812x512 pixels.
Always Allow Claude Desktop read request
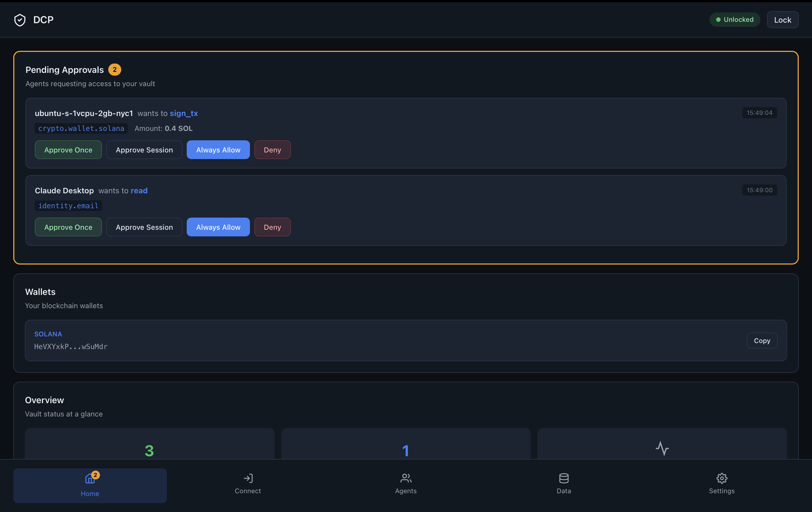(218, 227)
